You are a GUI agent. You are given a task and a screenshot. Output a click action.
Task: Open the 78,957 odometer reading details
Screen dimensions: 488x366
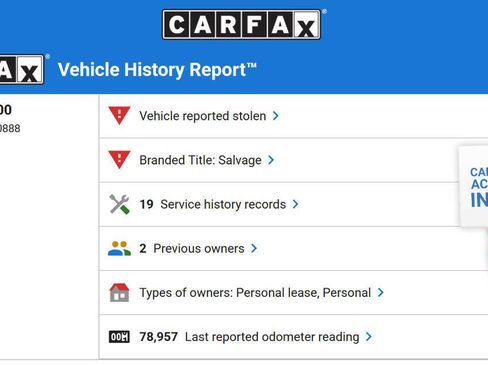pyautogui.click(x=249, y=337)
